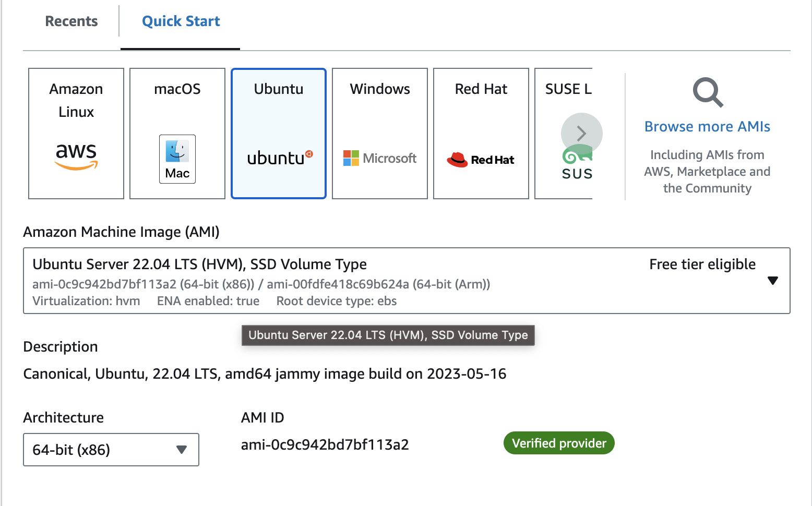Open Browse more AMIs link
This screenshot has height=506, width=812.
[x=707, y=127]
